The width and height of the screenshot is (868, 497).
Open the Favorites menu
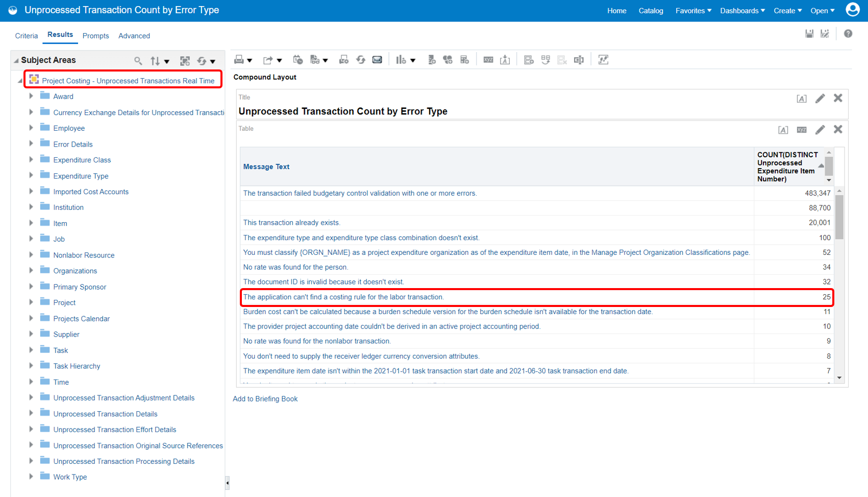coord(693,11)
